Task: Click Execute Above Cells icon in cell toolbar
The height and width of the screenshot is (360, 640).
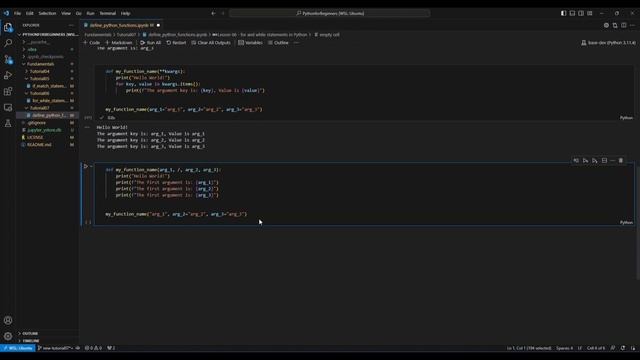Action: (x=585, y=160)
